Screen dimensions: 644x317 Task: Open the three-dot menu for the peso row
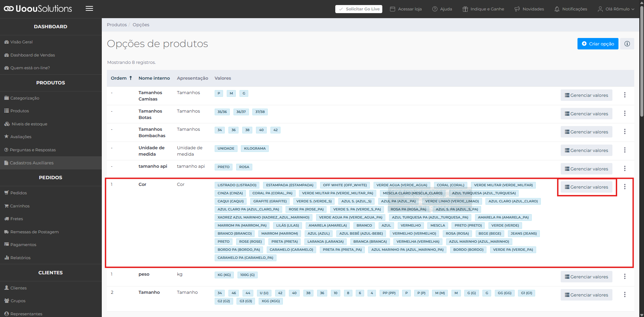(x=625, y=276)
